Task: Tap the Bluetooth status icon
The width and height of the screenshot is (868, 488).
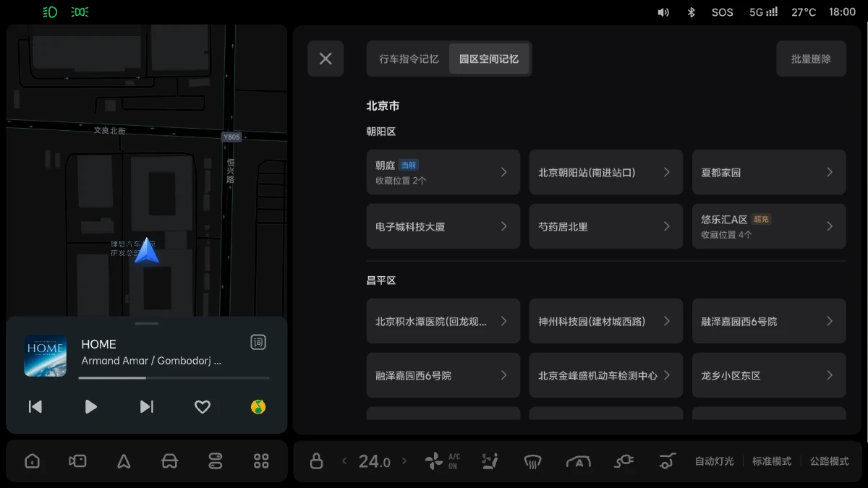Action: pyautogui.click(x=691, y=12)
